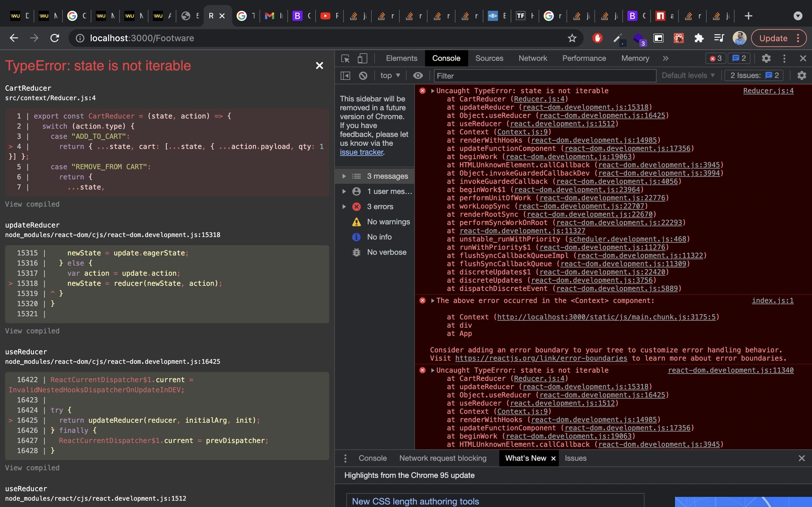
Task: Toggle the console sidebar panel icon
Action: [x=345, y=76]
